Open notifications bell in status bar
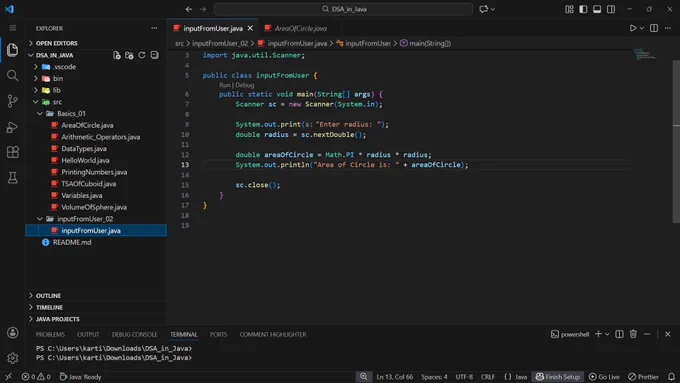Screen dimensions: 680x383 (671, 376)
